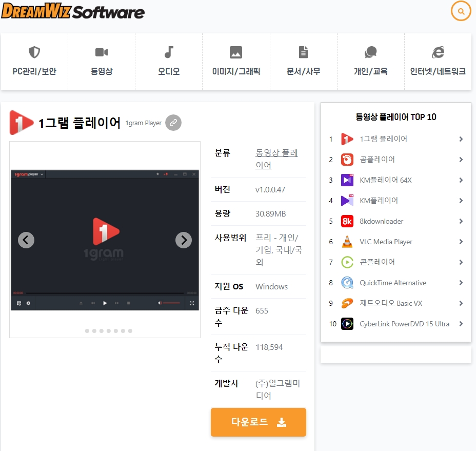The image size is (476, 451).
Task: Click the 이미지/그래픽 picture icon
Action: (236, 52)
